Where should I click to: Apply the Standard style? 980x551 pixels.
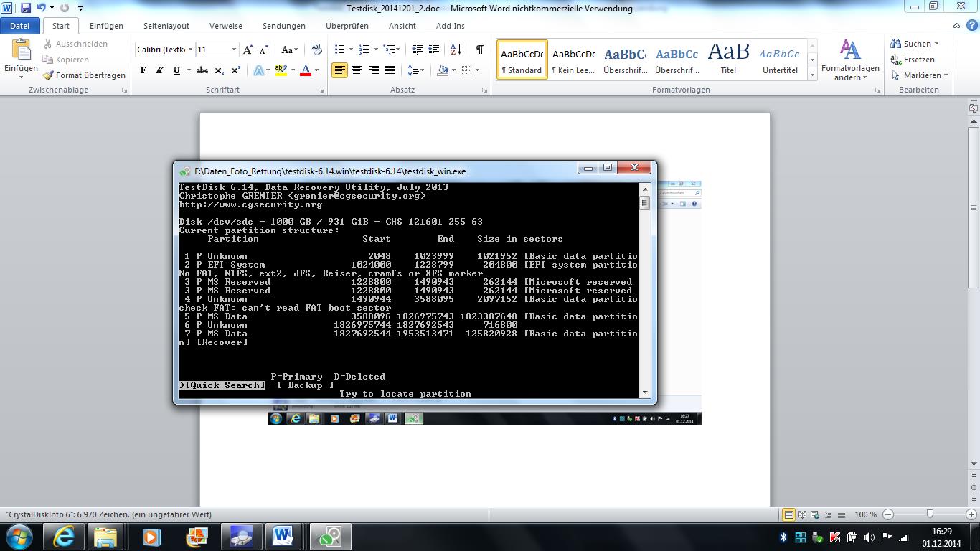(x=522, y=60)
